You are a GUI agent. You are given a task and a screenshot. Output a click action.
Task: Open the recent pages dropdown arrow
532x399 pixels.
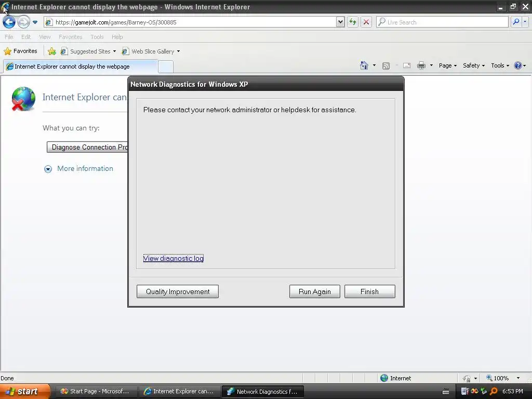(x=35, y=22)
